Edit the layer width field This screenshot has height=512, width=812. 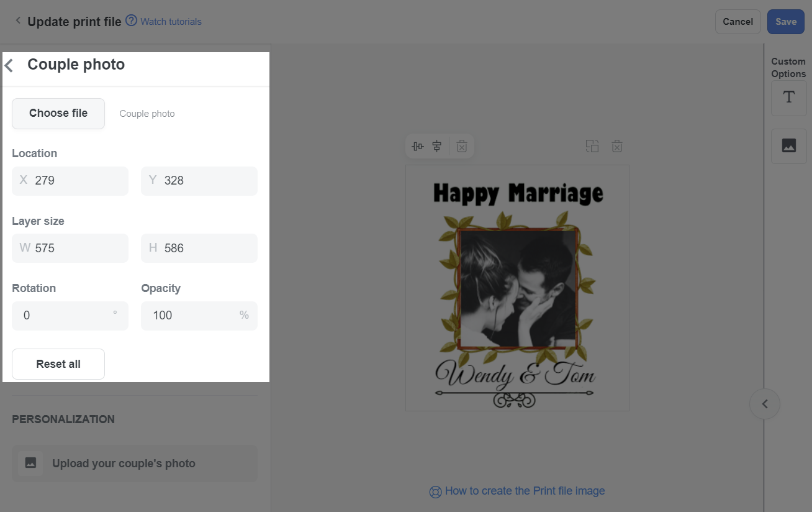pos(70,248)
